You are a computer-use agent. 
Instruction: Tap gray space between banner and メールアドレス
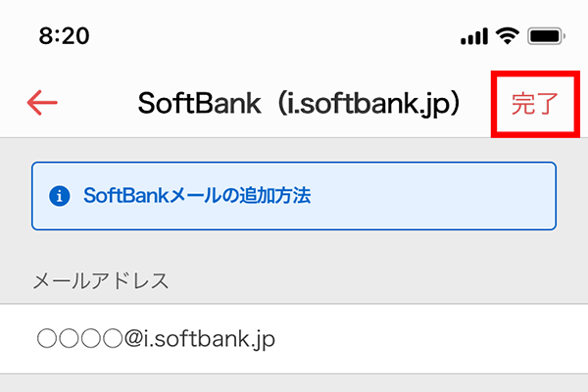(294, 248)
